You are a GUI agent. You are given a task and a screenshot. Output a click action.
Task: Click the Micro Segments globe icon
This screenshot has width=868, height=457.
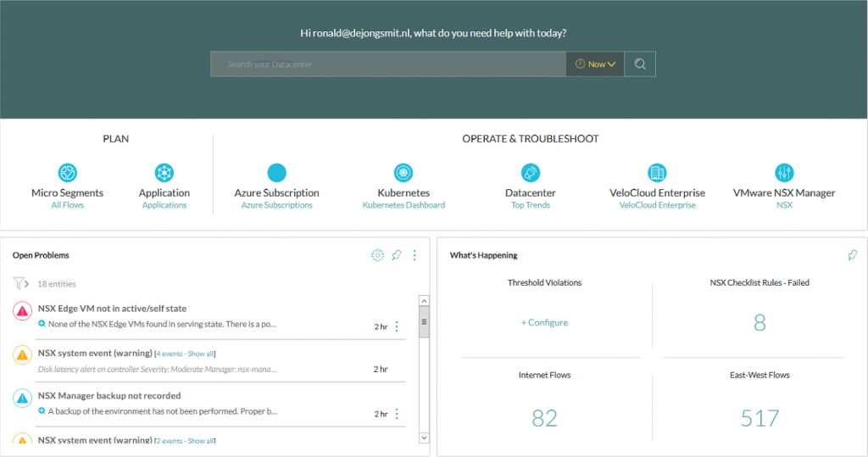(x=68, y=173)
